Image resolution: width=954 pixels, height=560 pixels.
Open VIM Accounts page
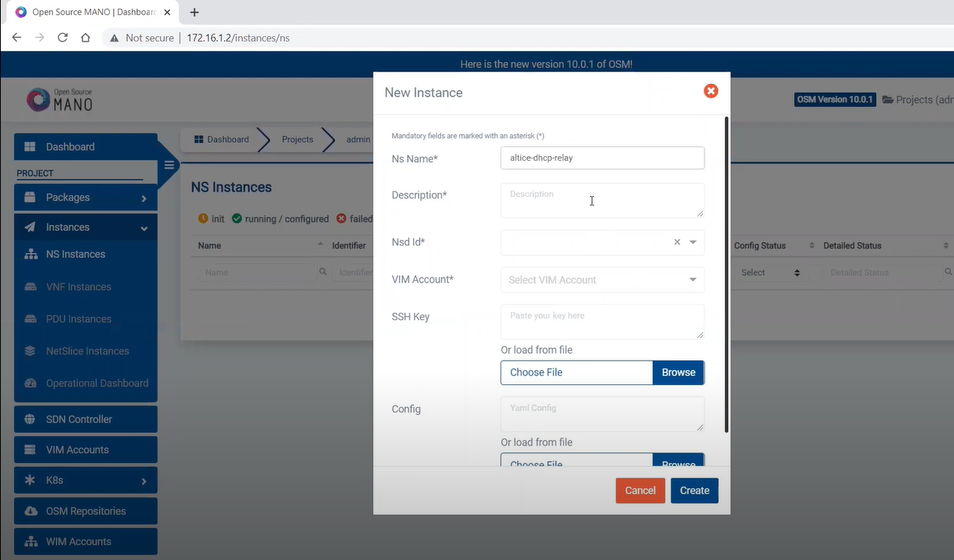(x=86, y=450)
